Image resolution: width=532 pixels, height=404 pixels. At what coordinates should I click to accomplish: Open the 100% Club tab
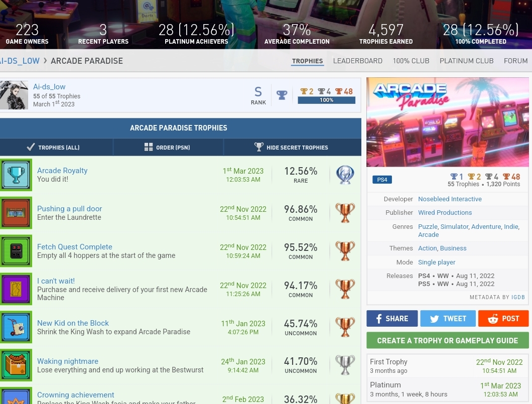[x=411, y=61]
